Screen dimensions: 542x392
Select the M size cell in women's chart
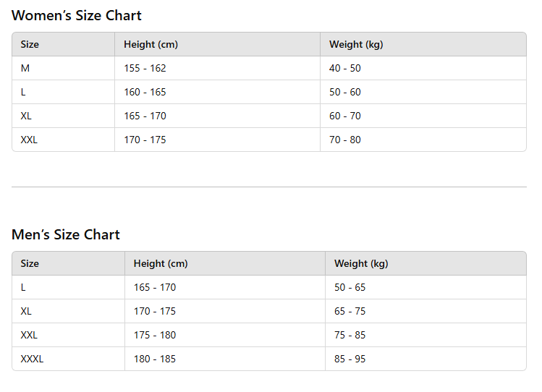pyautogui.click(x=25, y=68)
